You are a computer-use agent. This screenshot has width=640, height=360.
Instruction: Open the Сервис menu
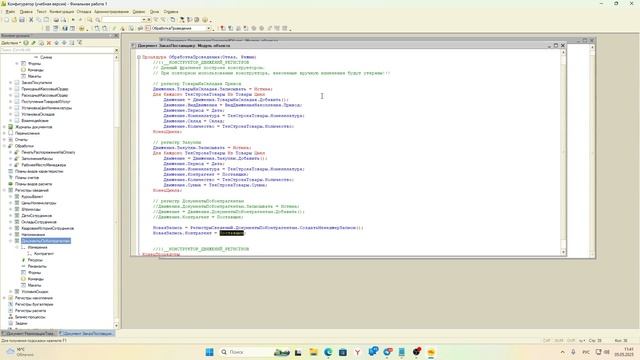click(139, 12)
